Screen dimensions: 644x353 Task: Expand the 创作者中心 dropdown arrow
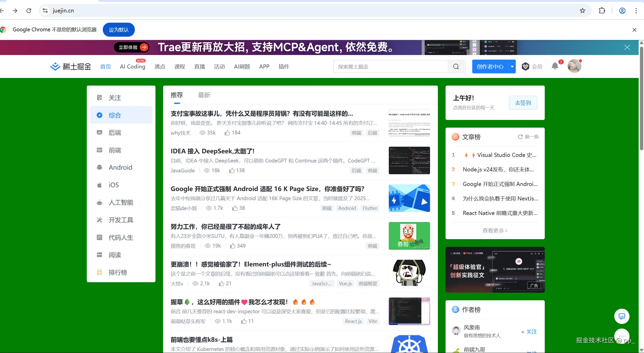tap(512, 67)
